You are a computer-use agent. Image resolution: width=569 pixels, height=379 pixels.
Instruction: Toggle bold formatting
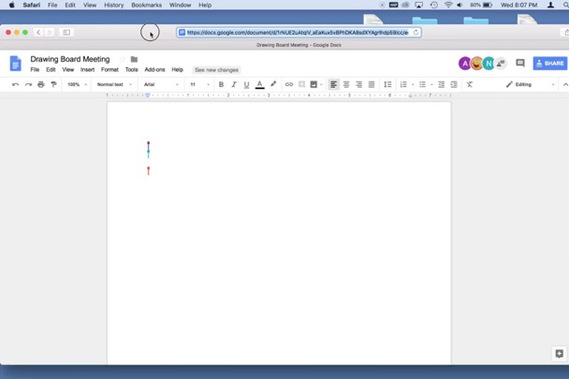(x=221, y=85)
